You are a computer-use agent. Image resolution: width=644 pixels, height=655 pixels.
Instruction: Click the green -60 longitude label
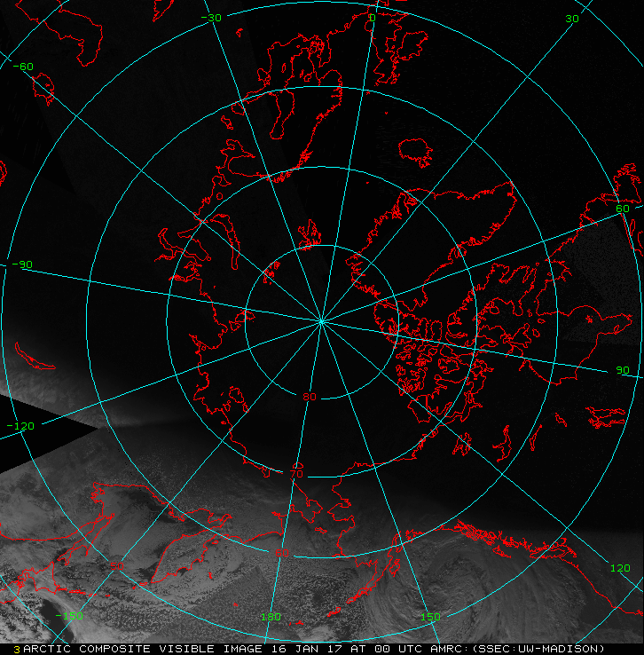[x=23, y=67]
